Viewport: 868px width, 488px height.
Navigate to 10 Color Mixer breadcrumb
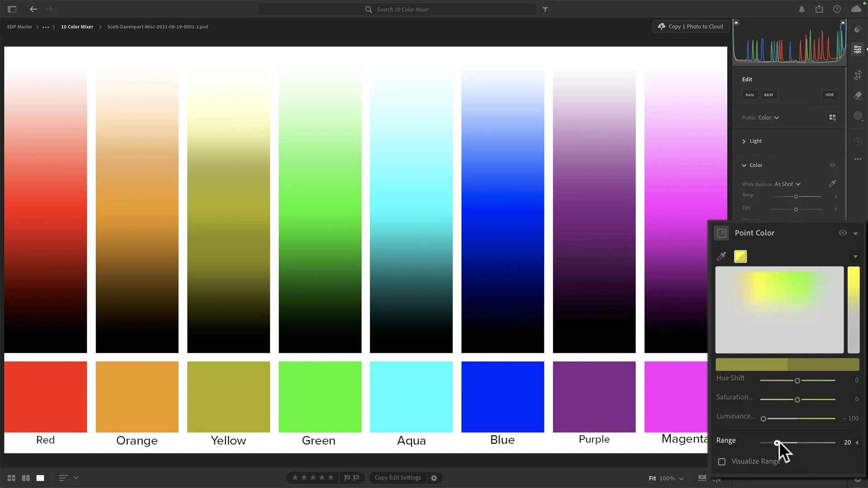(77, 27)
